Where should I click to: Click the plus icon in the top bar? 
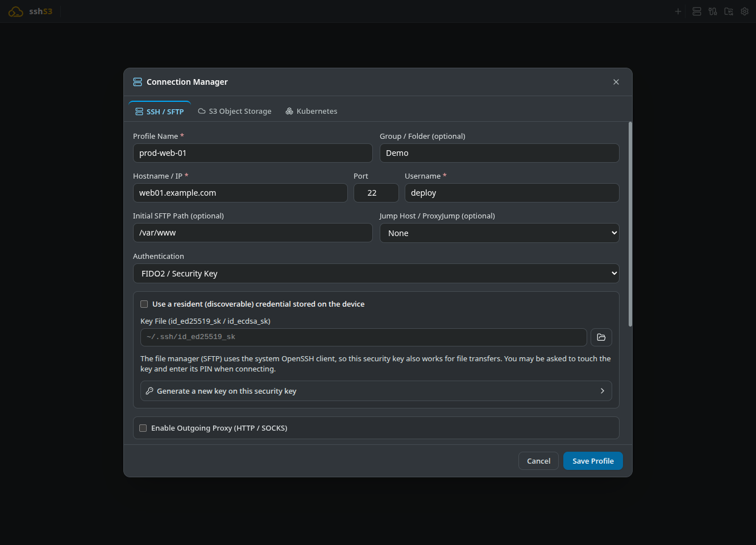[678, 11]
